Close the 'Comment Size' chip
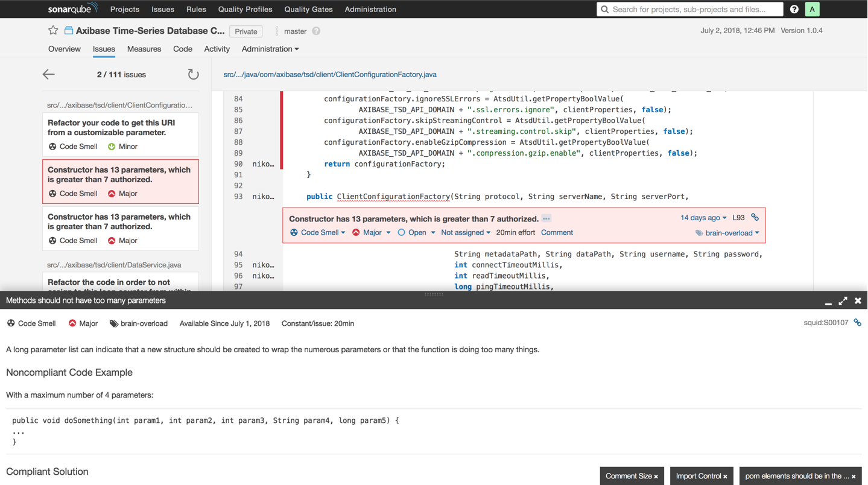Viewport: 868px width, 485px height. 656,477
